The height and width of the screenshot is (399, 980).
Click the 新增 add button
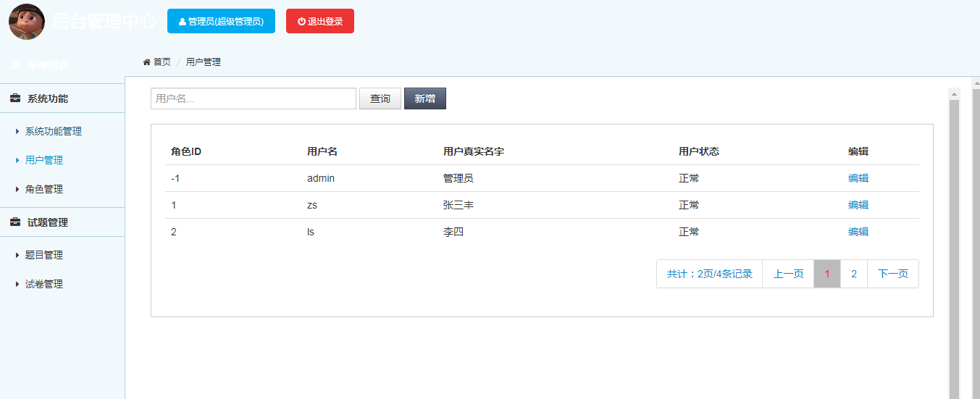(x=425, y=98)
